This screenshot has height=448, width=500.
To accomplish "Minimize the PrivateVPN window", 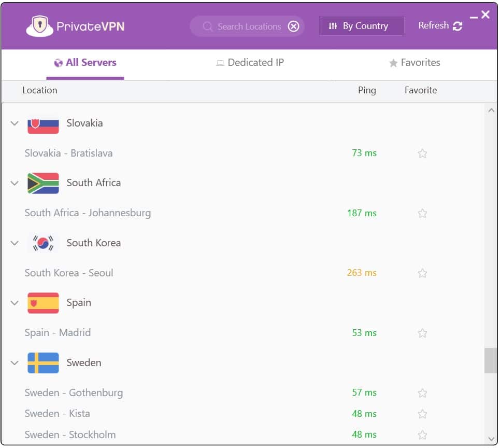I will [474, 17].
